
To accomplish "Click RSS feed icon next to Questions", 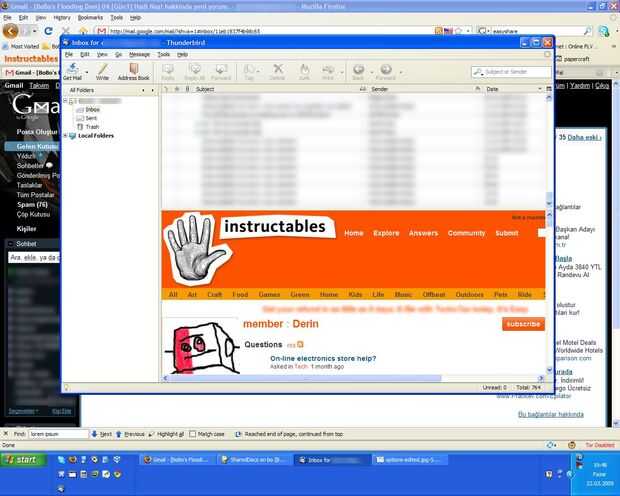I will point(300,345).
